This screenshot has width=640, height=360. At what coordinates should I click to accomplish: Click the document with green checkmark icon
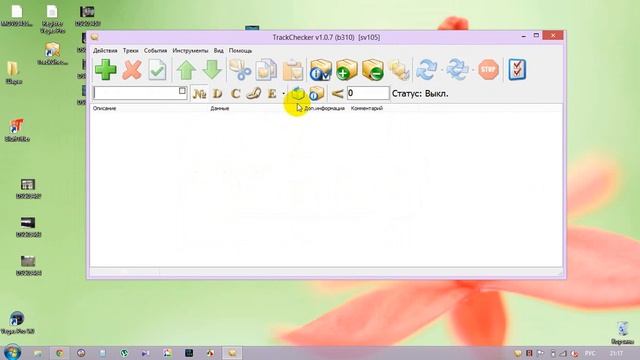pos(158,70)
